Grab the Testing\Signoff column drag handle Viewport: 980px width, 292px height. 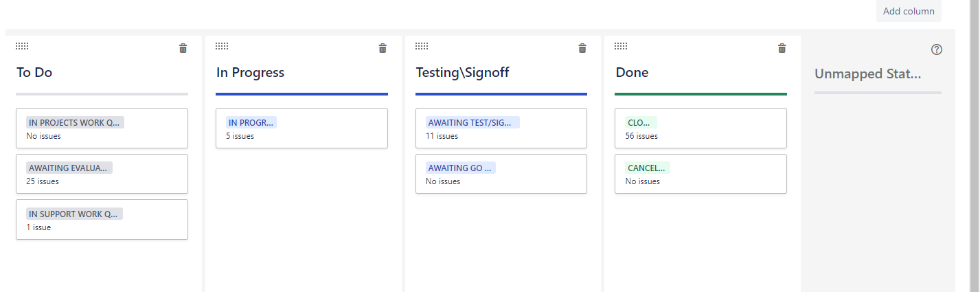pos(422,46)
